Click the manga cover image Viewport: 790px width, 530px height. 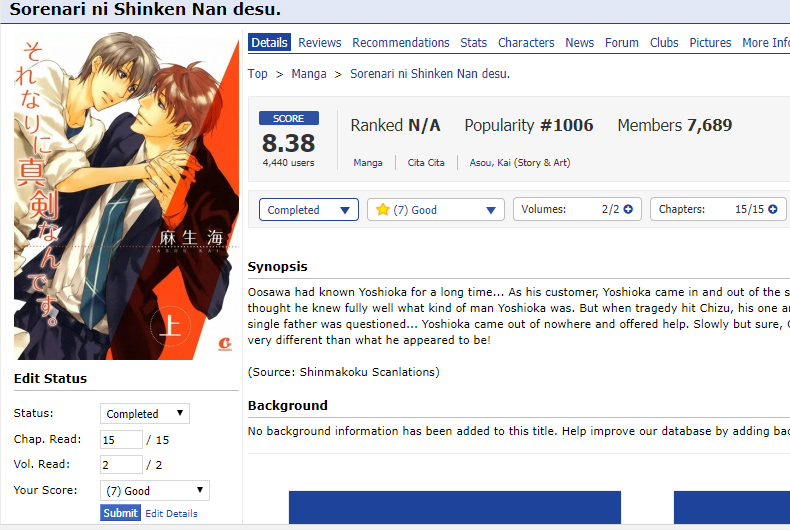[x=126, y=195]
